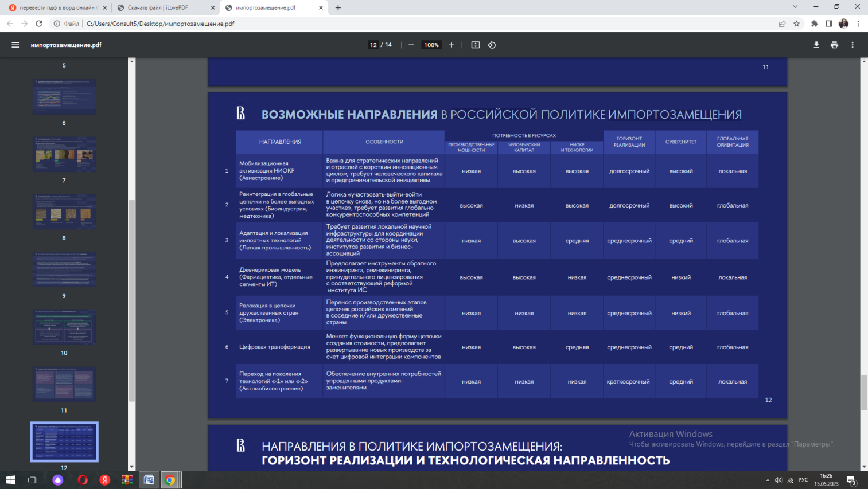Image resolution: width=868 pixels, height=489 pixels.
Task: Click the Chrome icon in the taskbar
Action: pos(170,480)
